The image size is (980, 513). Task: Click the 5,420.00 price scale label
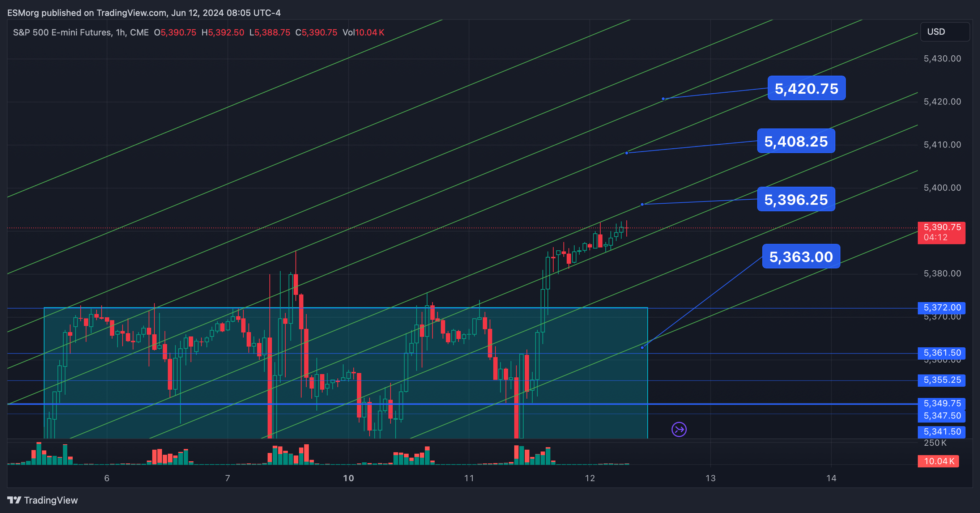(x=942, y=102)
